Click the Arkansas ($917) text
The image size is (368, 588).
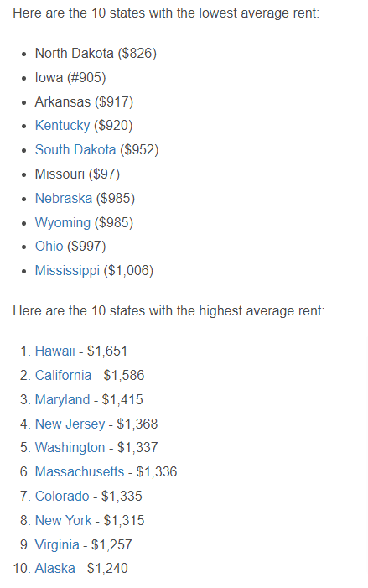coord(84,102)
